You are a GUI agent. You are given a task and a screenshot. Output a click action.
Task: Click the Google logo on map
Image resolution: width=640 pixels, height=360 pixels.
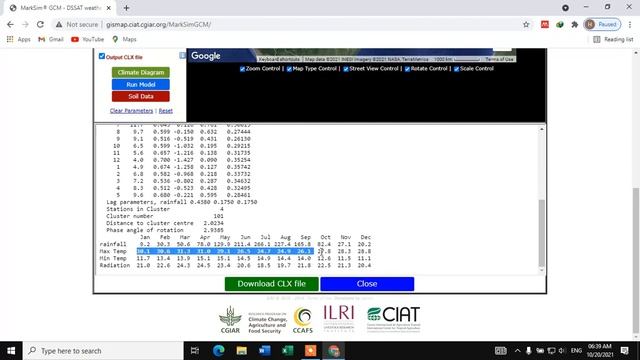pyautogui.click(x=206, y=56)
